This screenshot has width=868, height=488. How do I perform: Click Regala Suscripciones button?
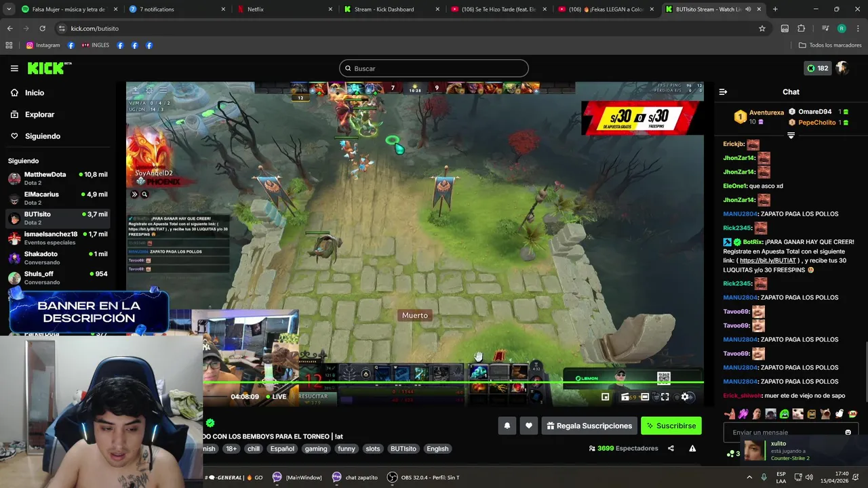(589, 426)
